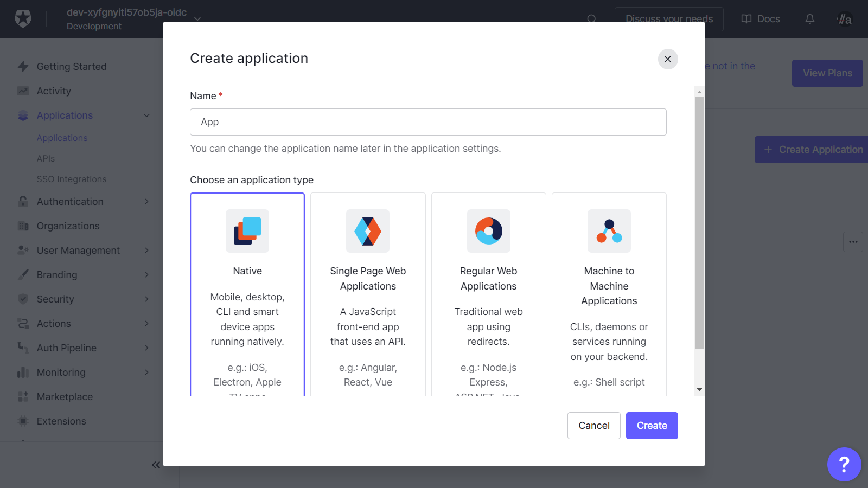Click the Create button
The width and height of the screenshot is (868, 488).
coord(652,426)
